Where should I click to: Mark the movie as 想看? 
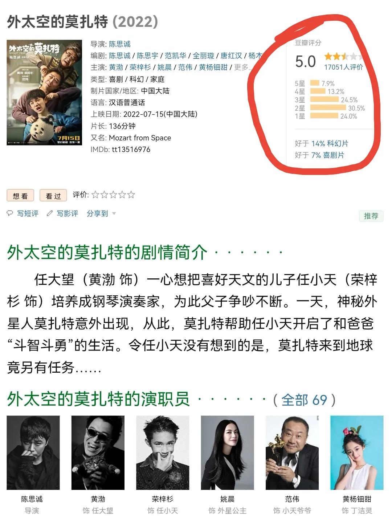point(20,196)
